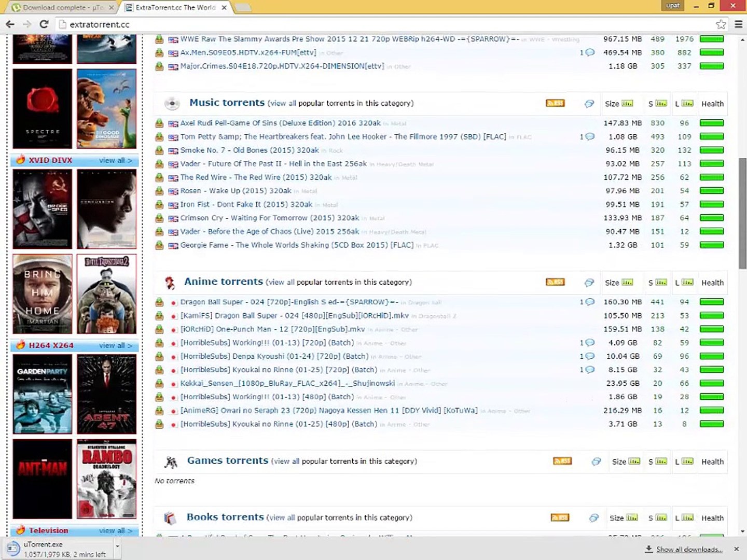Click the Music torrents RSS feed icon
The image size is (747, 560).
[x=555, y=103]
